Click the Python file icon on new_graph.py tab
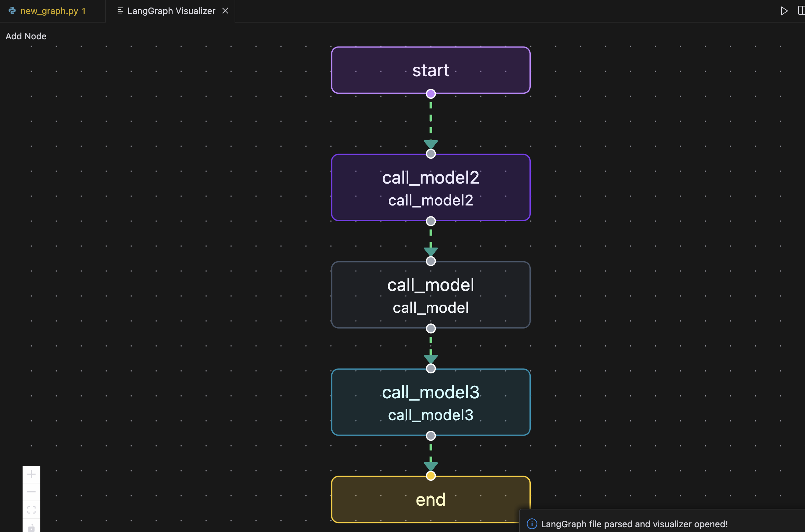The height and width of the screenshot is (532, 805). click(x=12, y=11)
